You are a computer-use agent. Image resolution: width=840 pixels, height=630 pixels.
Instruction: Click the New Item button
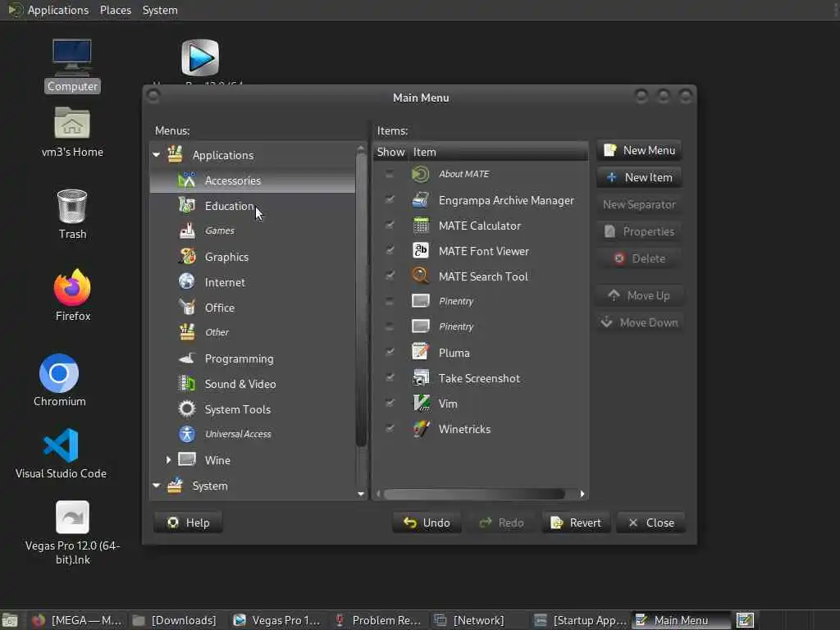(639, 177)
